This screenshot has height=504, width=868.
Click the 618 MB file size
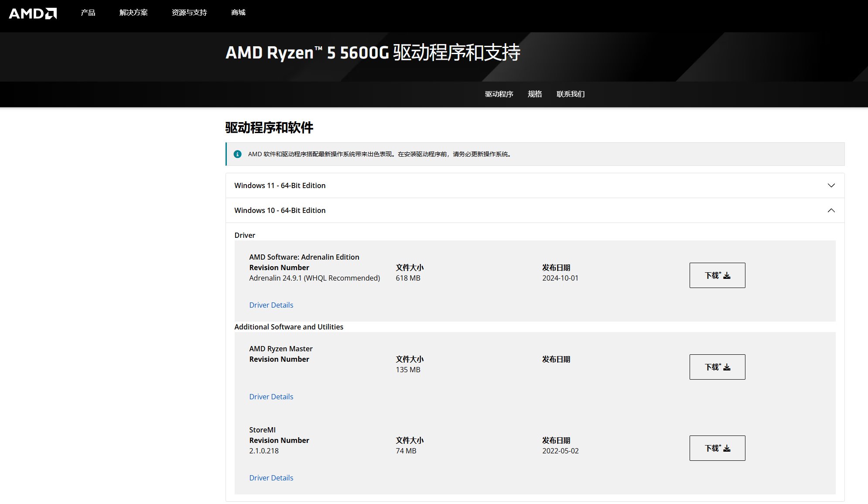408,278
